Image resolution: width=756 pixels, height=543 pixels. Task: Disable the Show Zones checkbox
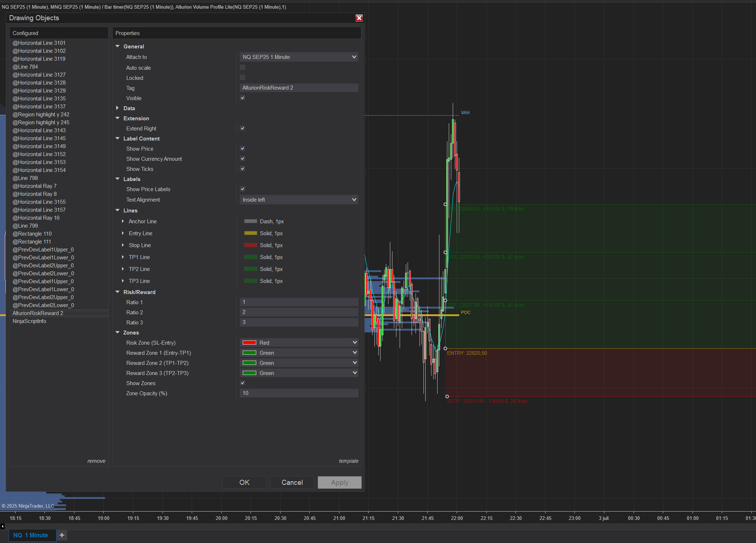point(242,383)
